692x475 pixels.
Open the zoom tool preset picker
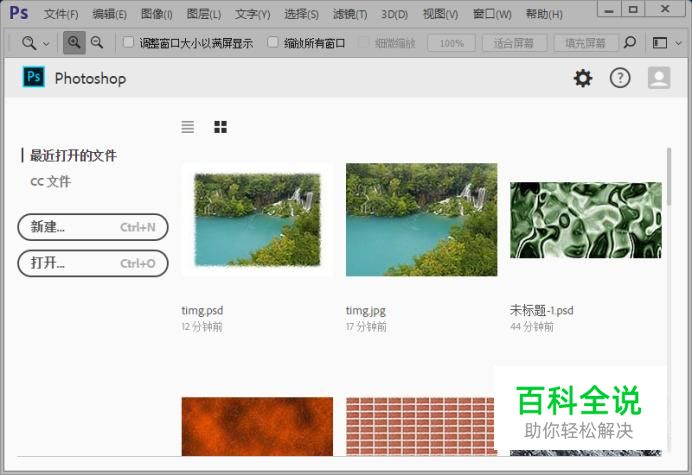pos(35,43)
